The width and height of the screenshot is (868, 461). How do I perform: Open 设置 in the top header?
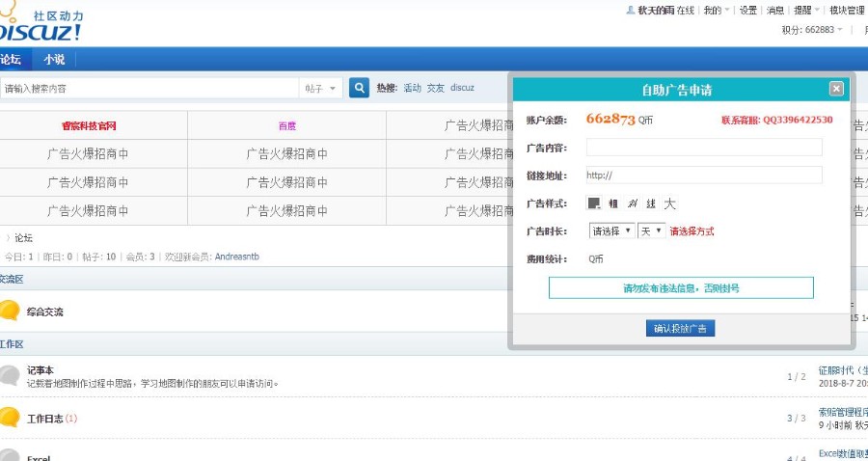748,10
